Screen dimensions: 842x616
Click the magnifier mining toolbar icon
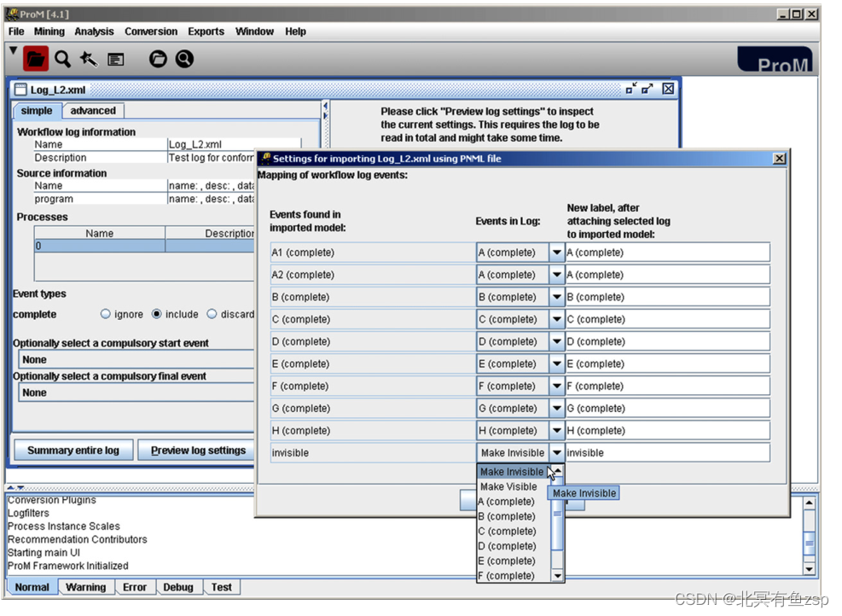63,59
